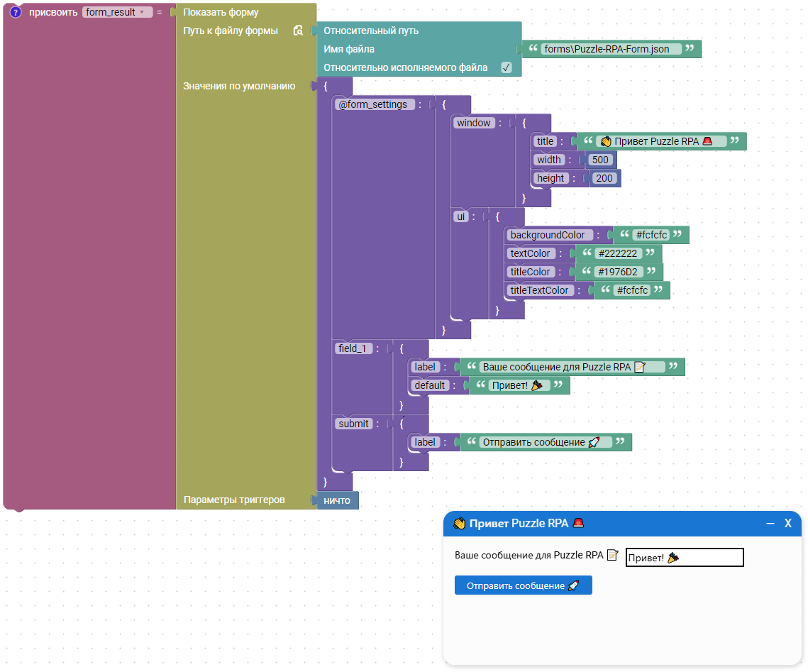Image resolution: width=808 pixels, height=672 pixels.
Task: Toggle the relative to executable file checkbox
Action: [x=507, y=68]
